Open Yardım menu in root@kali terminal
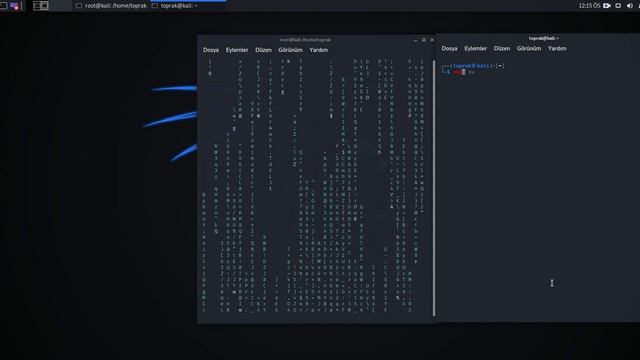This screenshot has width=640, height=360. coord(319,50)
